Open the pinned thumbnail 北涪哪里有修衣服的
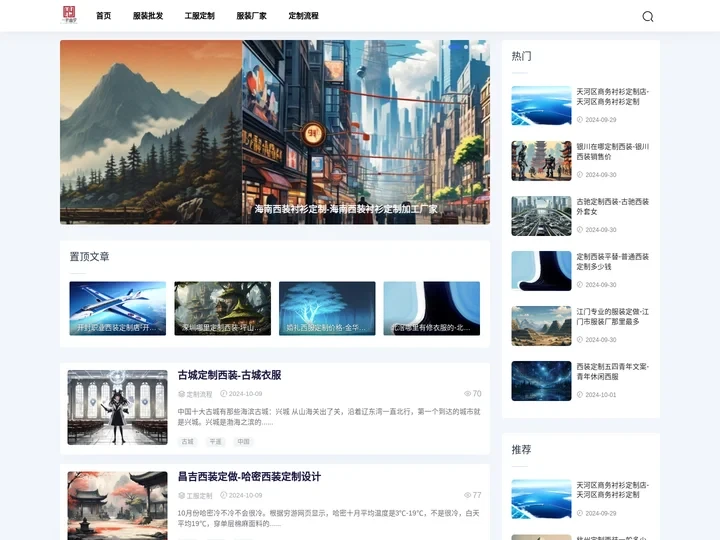Screen dimensions: 720x540 point(432,308)
